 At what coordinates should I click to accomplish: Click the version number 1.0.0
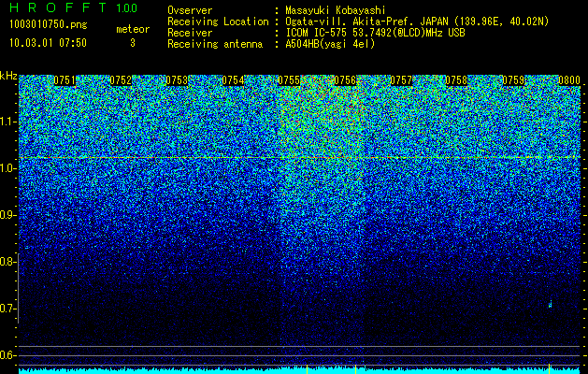pyautogui.click(x=127, y=7)
